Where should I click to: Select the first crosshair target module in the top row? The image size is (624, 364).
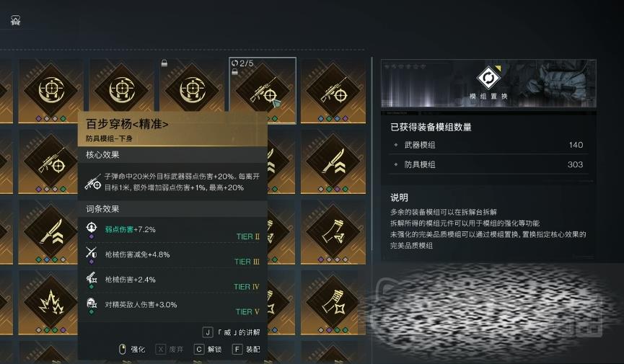[x=50, y=91]
